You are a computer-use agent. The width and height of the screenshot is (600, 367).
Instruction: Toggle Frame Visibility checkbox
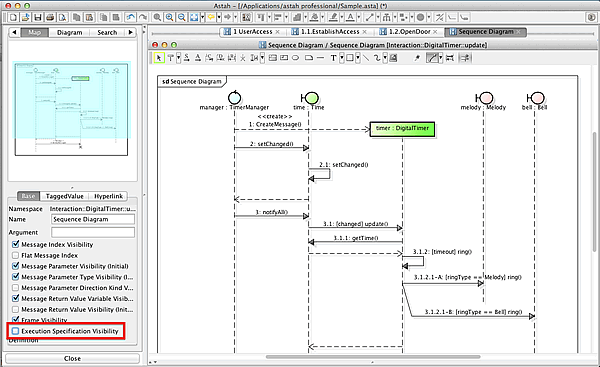pyautogui.click(x=16, y=320)
